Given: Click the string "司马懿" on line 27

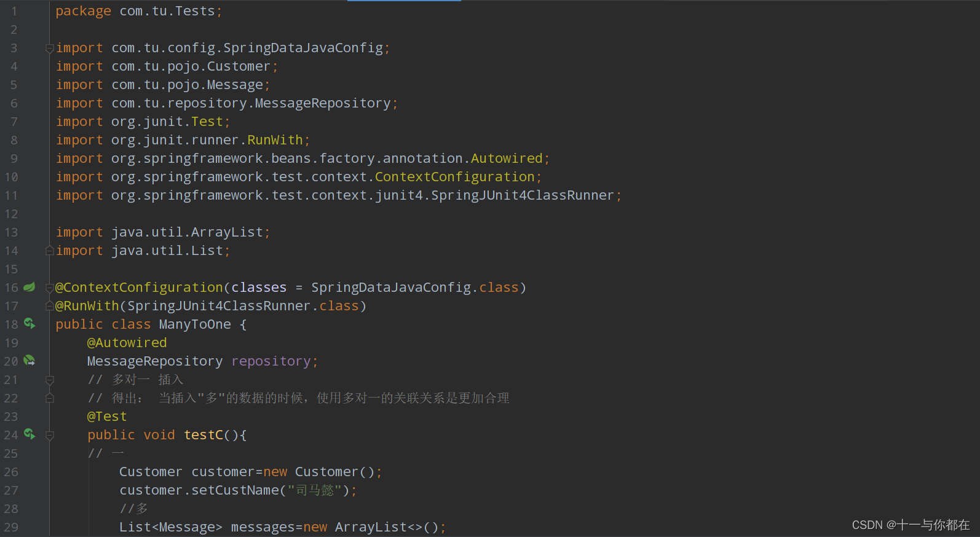Looking at the screenshot, I should point(315,490).
